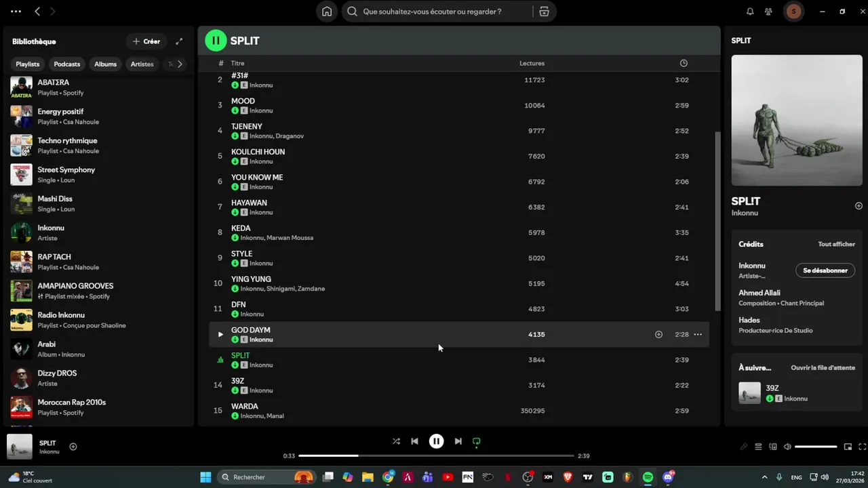Viewport: 868px width, 488px height.
Task: Go to Spotify Home
Action: pos(327,12)
